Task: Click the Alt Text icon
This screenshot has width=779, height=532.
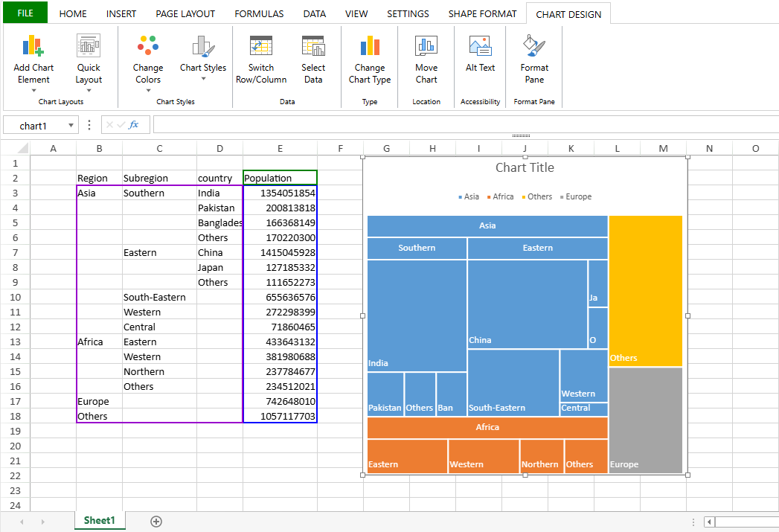Action: [x=480, y=45]
